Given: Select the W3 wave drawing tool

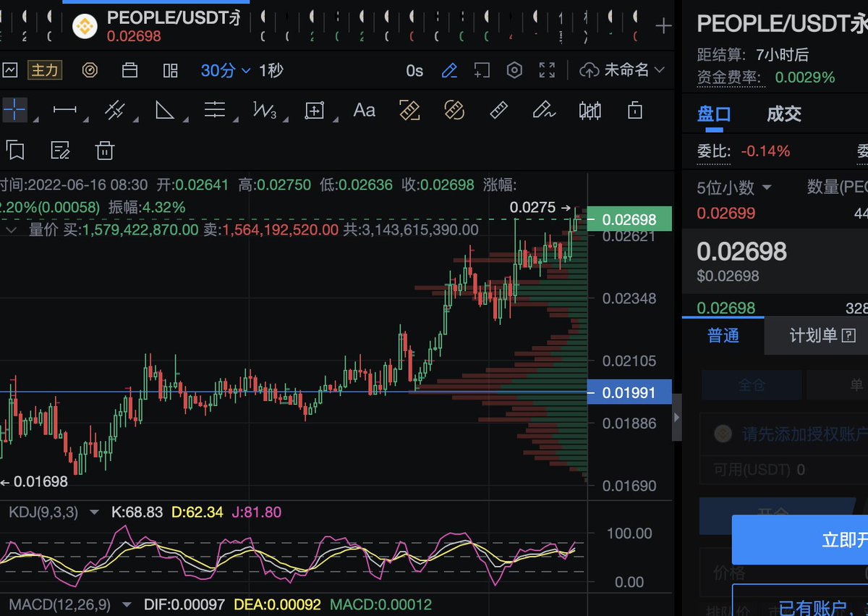Looking at the screenshot, I should point(265,110).
